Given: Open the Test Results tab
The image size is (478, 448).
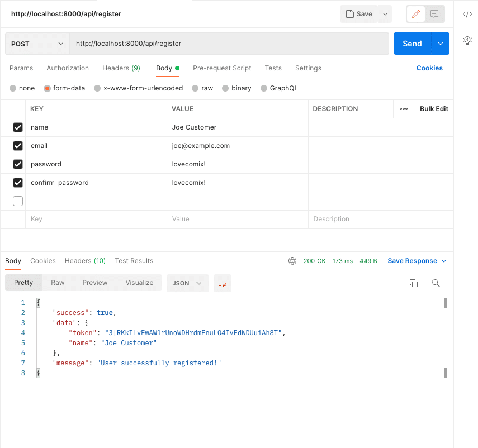Looking at the screenshot, I should click(x=134, y=261).
